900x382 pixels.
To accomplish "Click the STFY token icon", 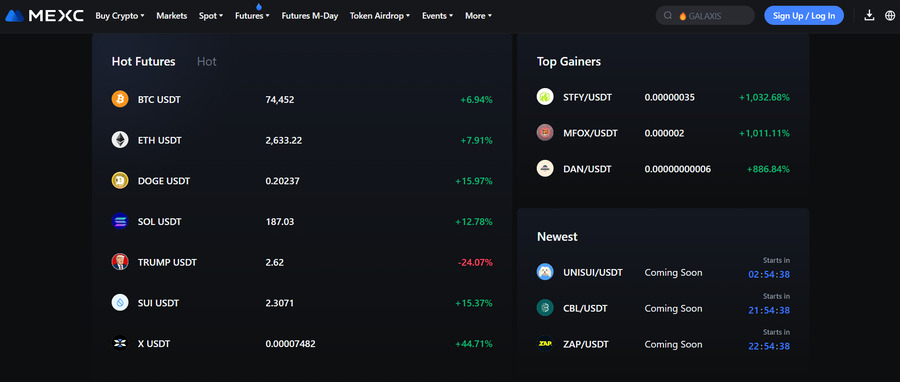I will coord(545,97).
